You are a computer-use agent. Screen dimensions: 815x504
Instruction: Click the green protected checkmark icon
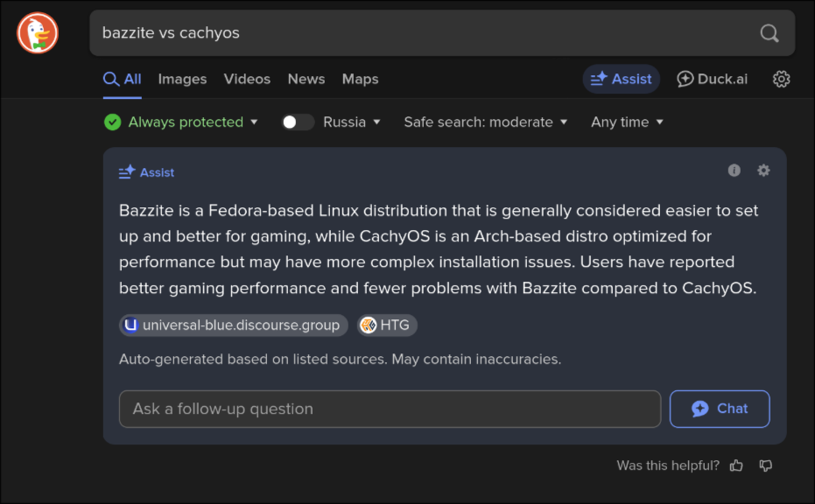tap(112, 122)
